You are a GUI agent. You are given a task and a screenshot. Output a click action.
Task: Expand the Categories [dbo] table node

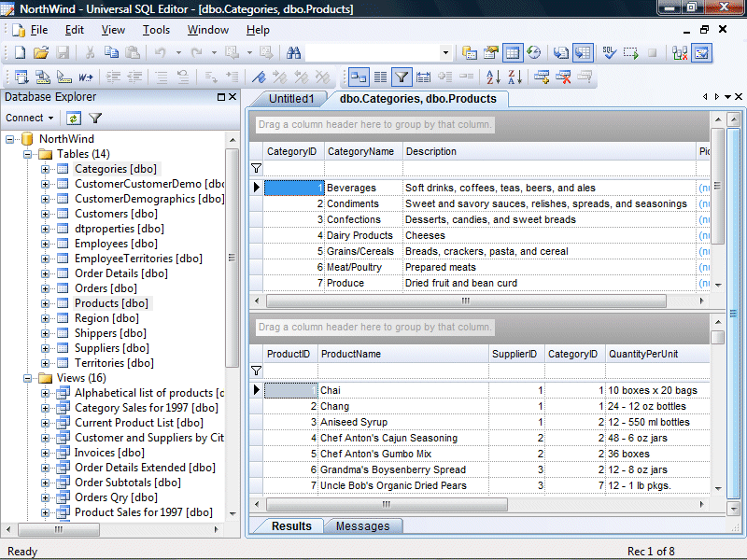click(x=45, y=169)
